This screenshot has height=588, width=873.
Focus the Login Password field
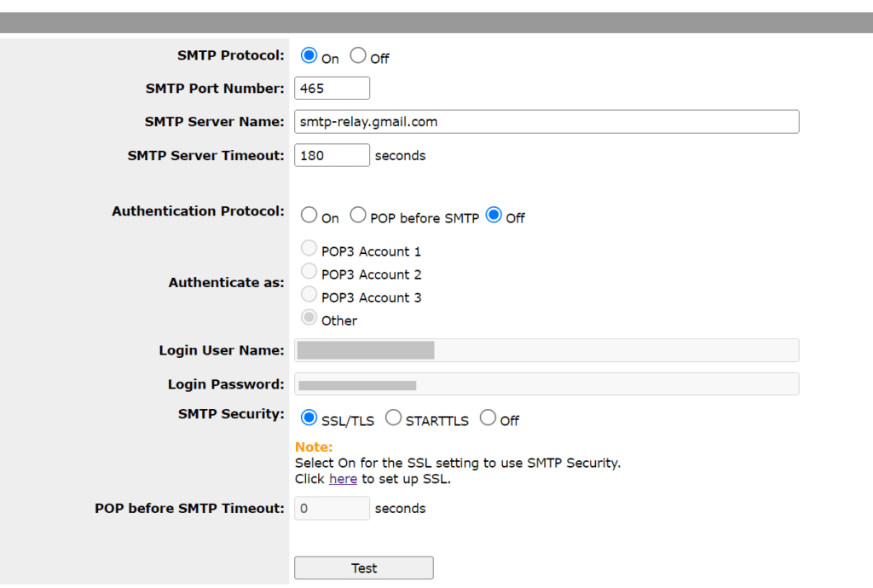coord(546,383)
